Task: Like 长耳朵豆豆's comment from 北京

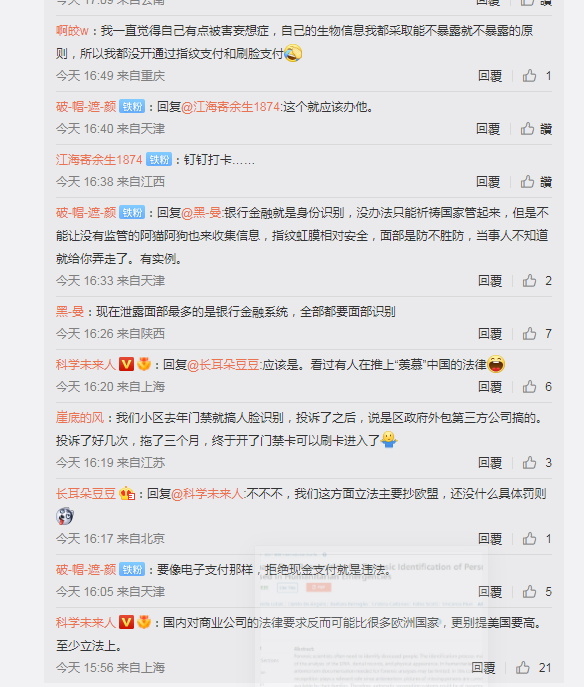Action: pyautogui.click(x=529, y=538)
